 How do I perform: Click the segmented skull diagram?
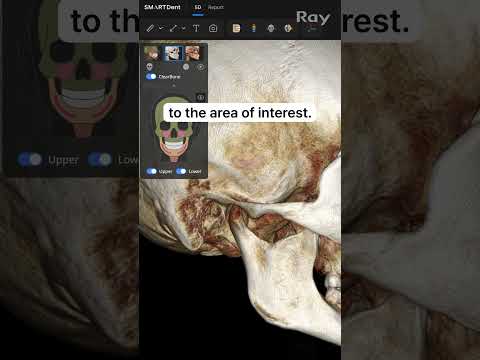pos(174,130)
